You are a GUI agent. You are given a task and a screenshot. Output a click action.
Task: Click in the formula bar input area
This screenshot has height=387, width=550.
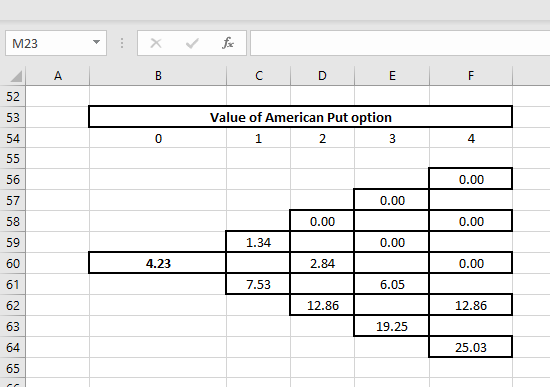click(400, 43)
